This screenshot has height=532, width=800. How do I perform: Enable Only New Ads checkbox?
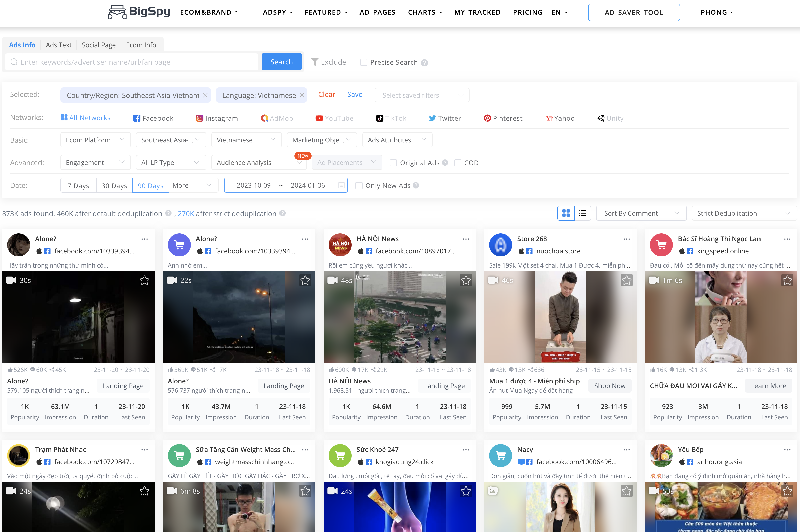359,185
